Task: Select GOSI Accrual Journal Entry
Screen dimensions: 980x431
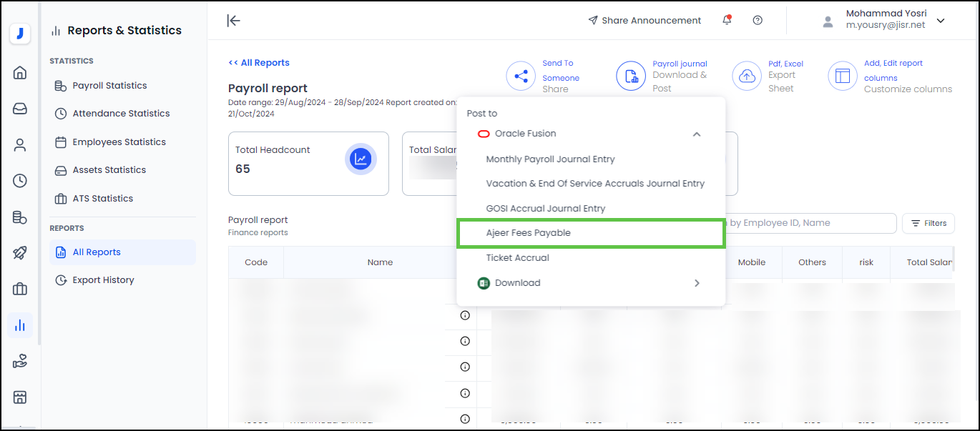Action: pos(545,209)
